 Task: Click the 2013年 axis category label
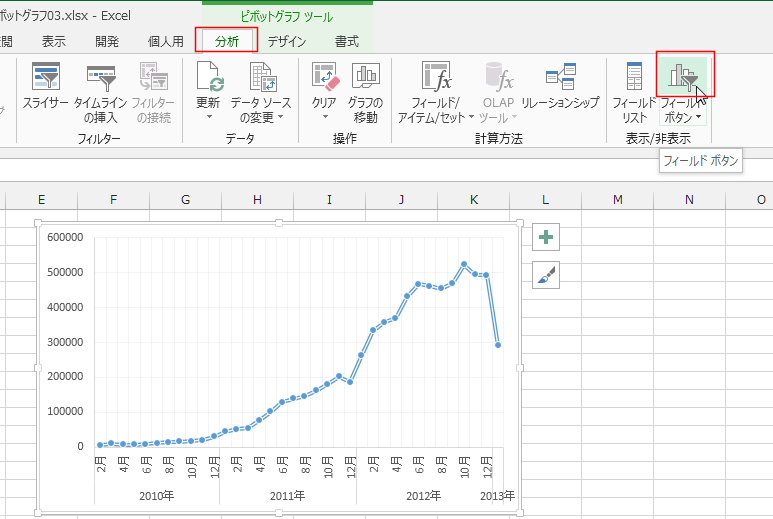click(x=497, y=496)
